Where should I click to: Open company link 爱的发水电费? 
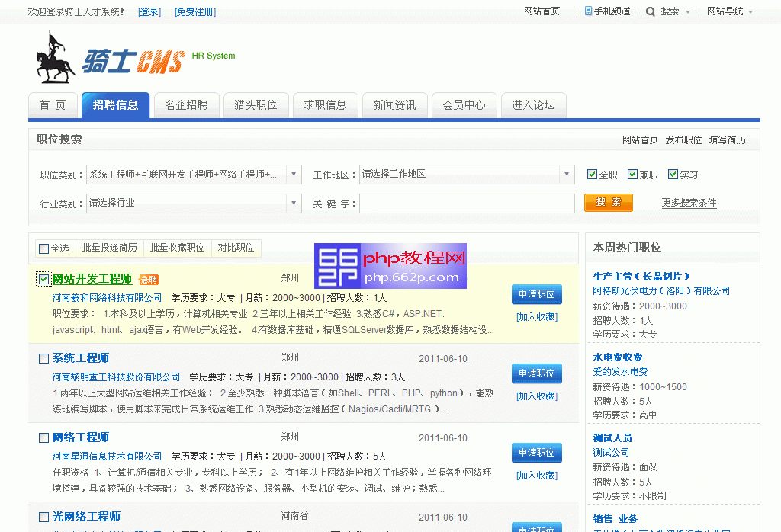click(x=620, y=372)
